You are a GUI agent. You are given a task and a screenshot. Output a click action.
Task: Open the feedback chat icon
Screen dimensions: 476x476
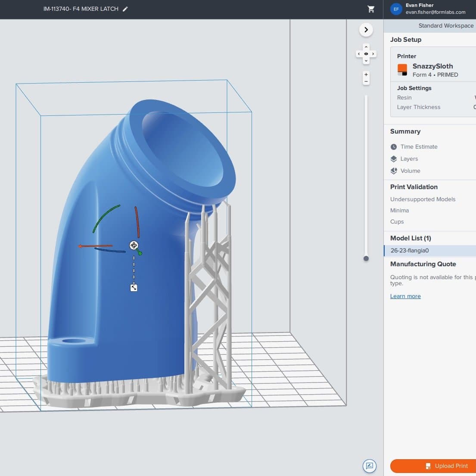pos(369,466)
